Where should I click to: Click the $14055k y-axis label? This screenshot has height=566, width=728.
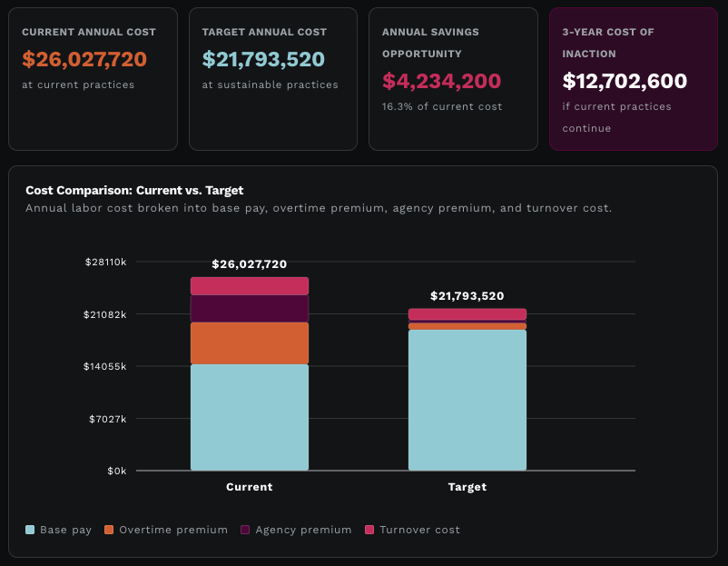[x=105, y=367]
